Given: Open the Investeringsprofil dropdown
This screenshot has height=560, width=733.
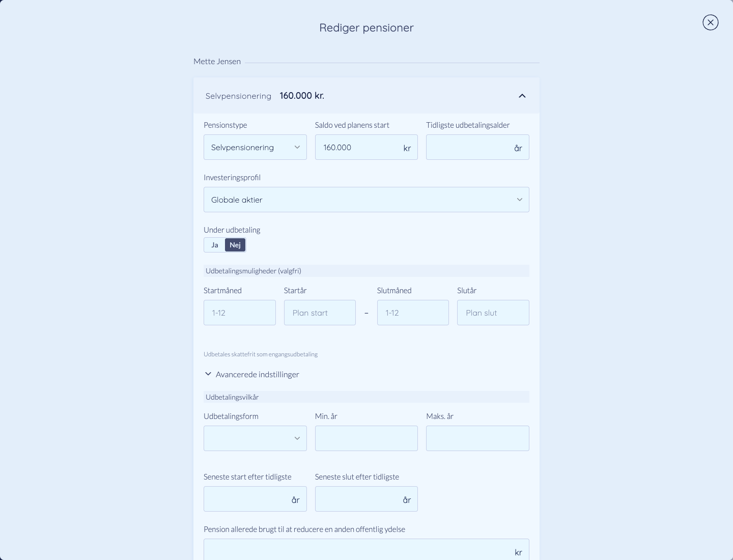Looking at the screenshot, I should pos(366,200).
